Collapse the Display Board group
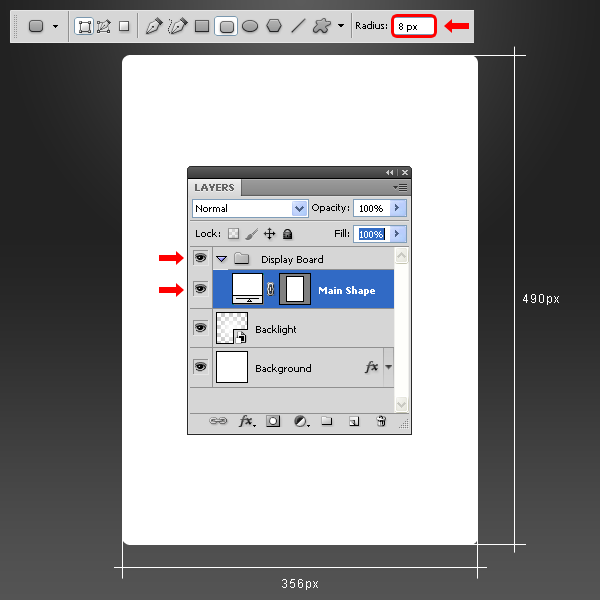 pos(222,259)
